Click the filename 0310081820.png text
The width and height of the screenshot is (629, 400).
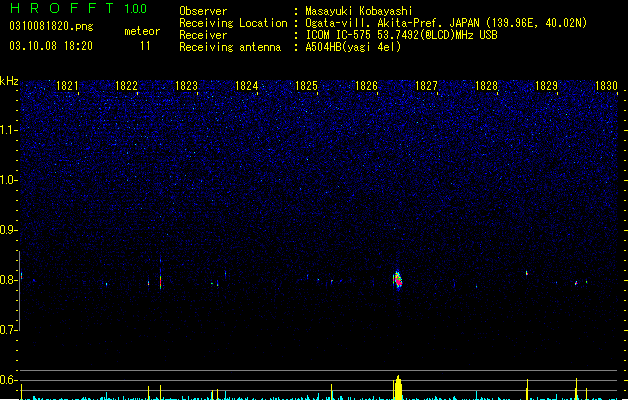click(x=51, y=26)
